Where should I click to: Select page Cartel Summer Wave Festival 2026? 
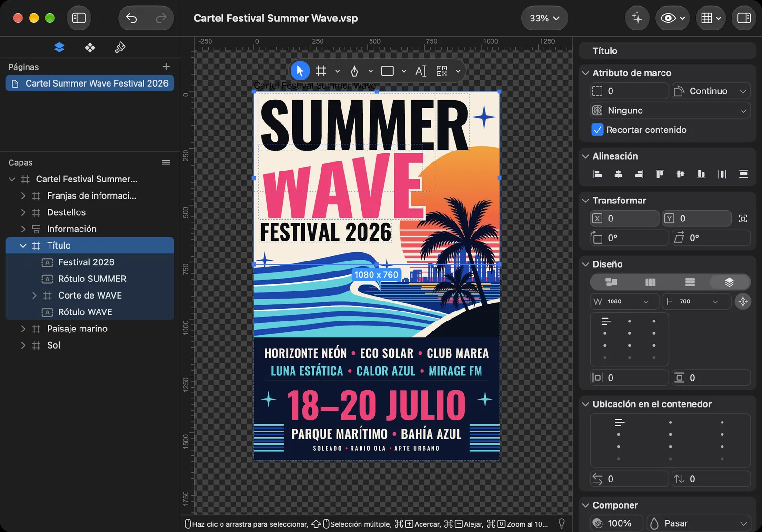coord(90,83)
